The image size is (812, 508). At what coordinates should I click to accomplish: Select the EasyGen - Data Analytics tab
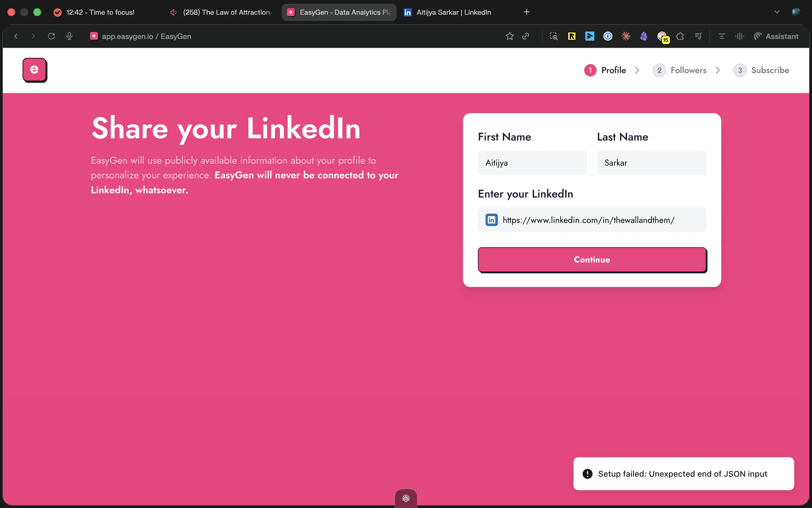339,12
